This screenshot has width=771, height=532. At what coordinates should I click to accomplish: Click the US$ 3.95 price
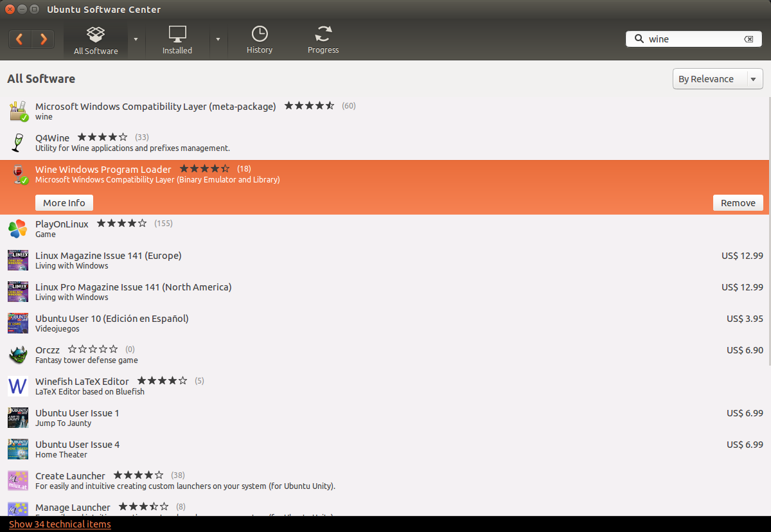[x=745, y=319]
